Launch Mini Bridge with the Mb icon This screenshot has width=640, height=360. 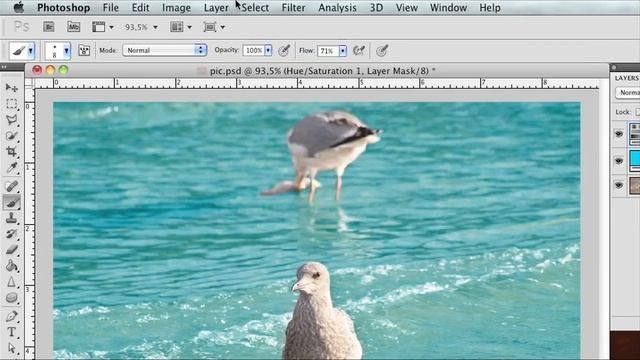click(x=73, y=27)
